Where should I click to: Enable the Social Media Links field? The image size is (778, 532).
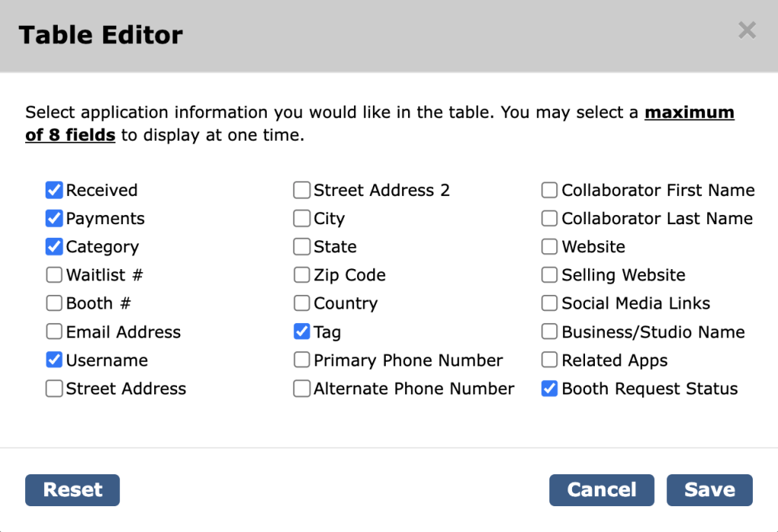pos(549,303)
